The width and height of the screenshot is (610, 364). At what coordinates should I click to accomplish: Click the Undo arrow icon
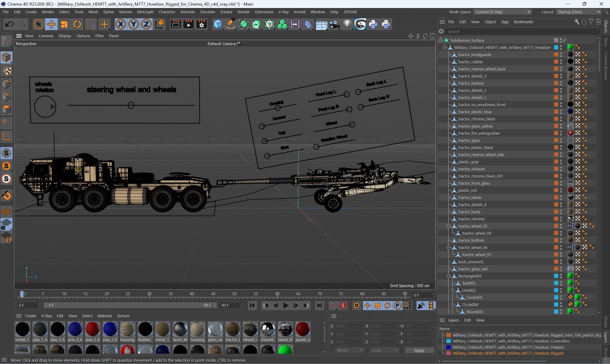click(9, 24)
